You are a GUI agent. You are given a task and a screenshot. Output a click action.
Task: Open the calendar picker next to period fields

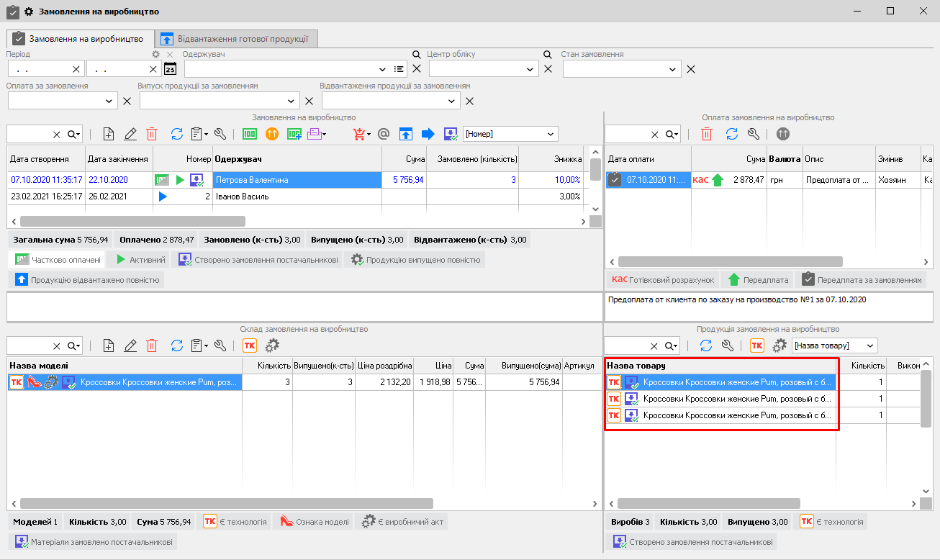[x=170, y=69]
